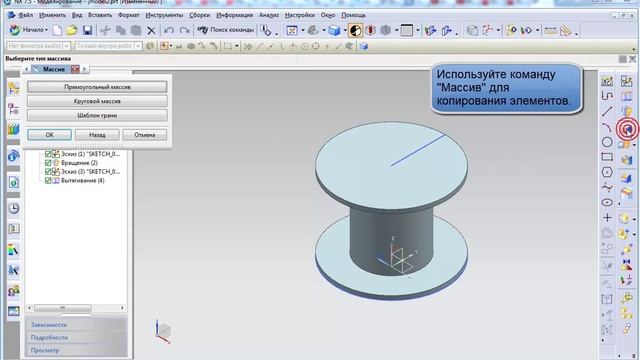Select the Line tool in sketch toolbar

coord(607,111)
